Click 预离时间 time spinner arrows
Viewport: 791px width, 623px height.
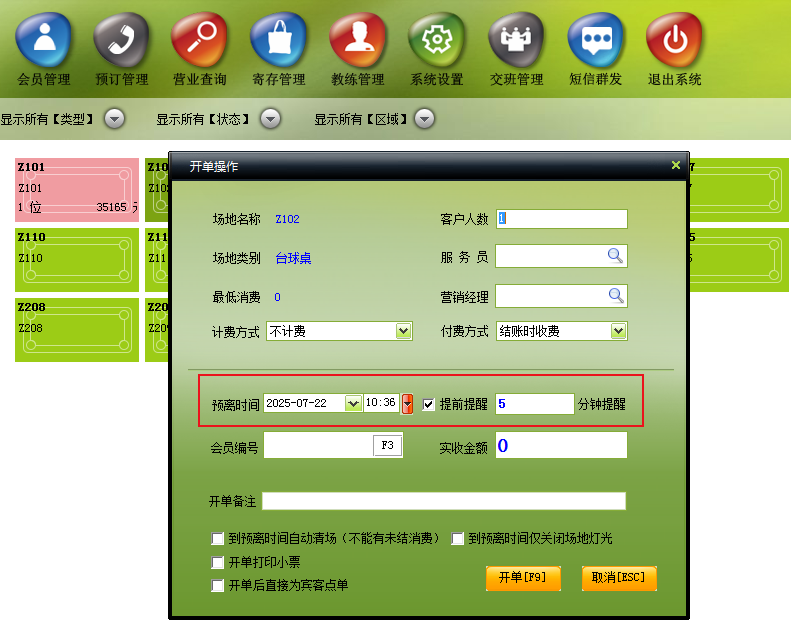pyautogui.click(x=407, y=404)
